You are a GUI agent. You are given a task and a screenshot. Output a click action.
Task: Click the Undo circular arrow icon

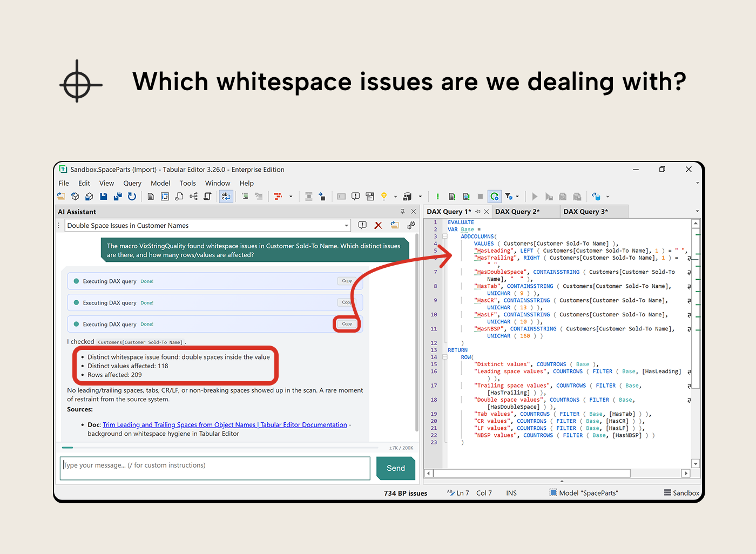click(x=132, y=196)
